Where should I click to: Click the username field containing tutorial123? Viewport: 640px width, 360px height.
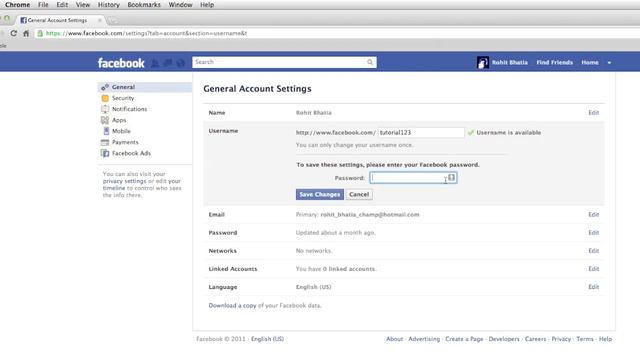pyautogui.click(x=421, y=132)
